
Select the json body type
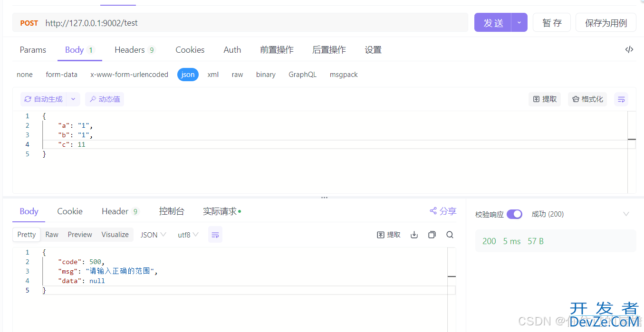188,75
